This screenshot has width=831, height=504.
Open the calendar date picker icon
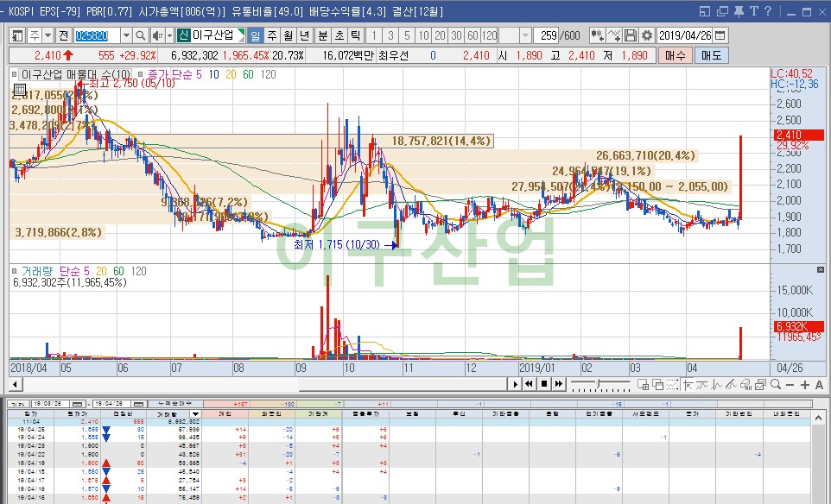pos(720,35)
